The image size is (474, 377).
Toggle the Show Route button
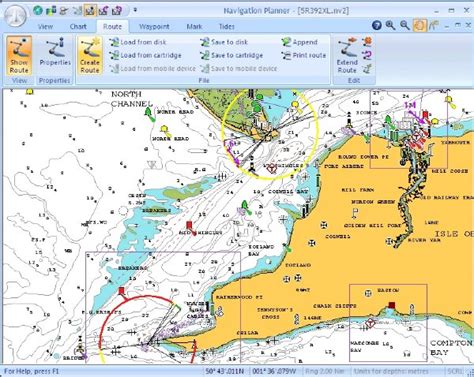tap(19, 55)
